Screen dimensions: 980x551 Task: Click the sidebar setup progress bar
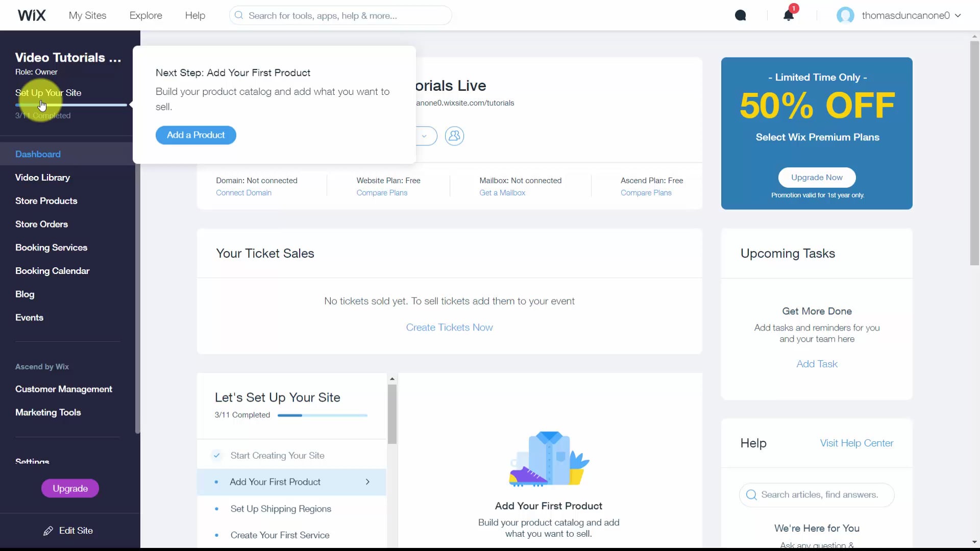pyautogui.click(x=71, y=105)
